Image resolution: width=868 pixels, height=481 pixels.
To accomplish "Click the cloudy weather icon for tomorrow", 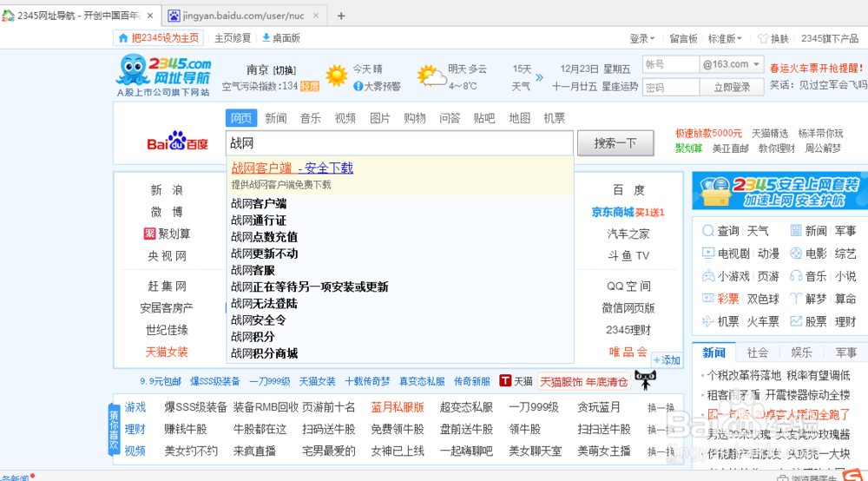I will tap(431, 76).
